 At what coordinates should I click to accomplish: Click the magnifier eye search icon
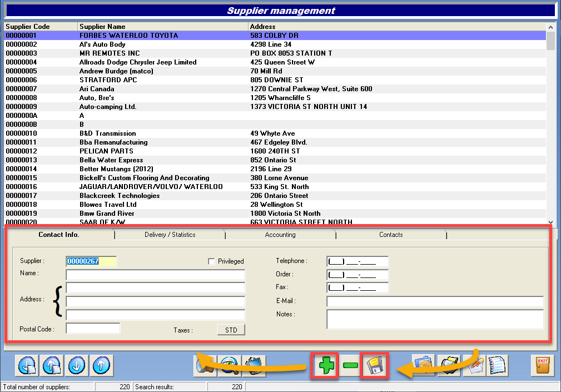229,365
